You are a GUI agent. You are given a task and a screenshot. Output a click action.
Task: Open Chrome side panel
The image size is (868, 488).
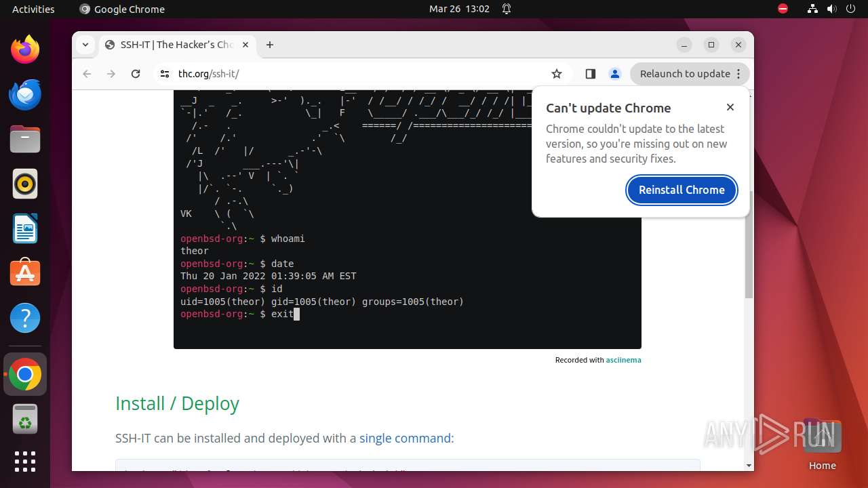coord(590,74)
